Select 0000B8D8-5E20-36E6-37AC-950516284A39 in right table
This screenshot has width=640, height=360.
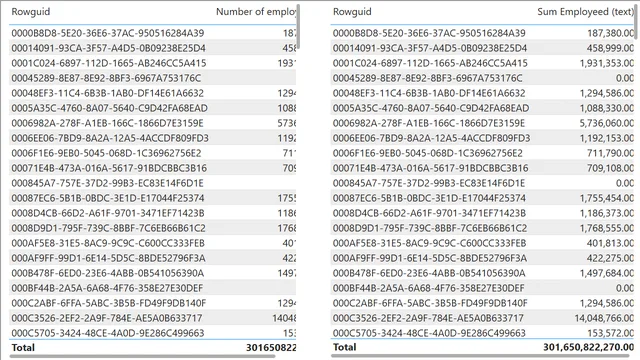[x=429, y=33]
